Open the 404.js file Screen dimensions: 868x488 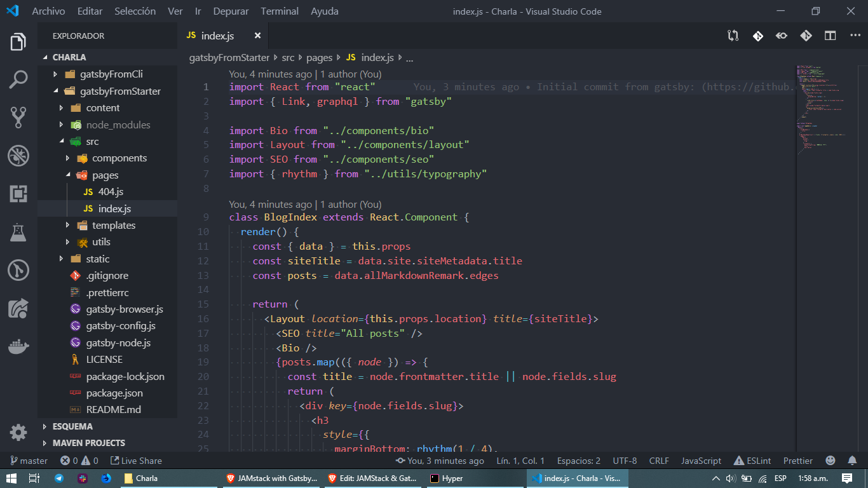[x=107, y=191]
